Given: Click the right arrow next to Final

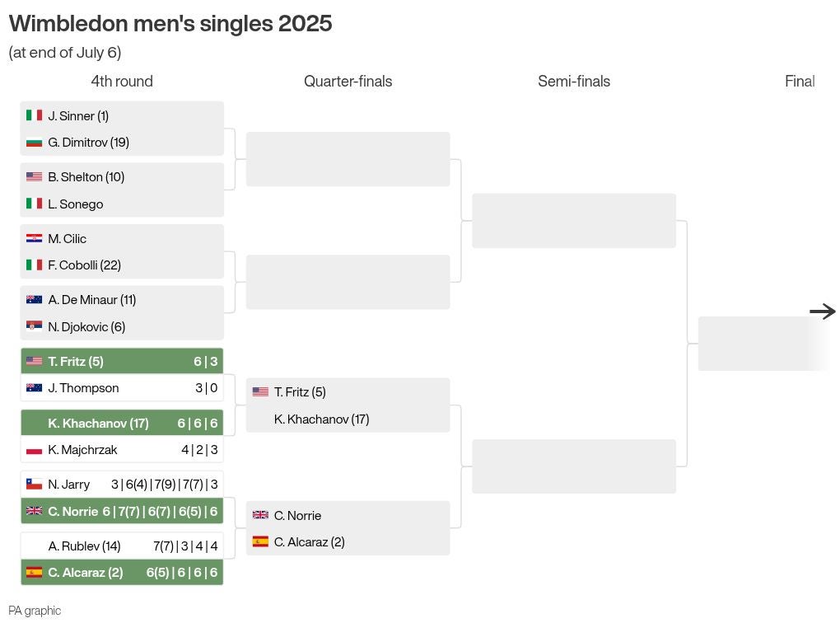Looking at the screenshot, I should coord(823,311).
